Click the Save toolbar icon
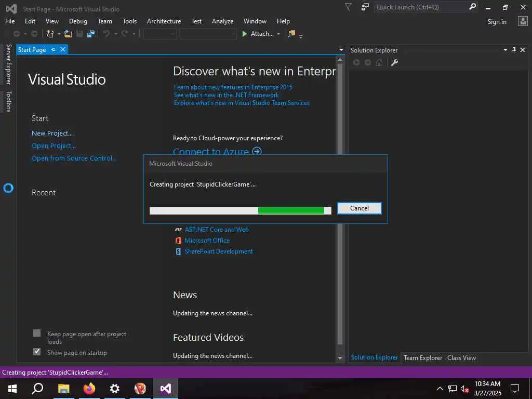The image size is (532, 399). (x=79, y=34)
